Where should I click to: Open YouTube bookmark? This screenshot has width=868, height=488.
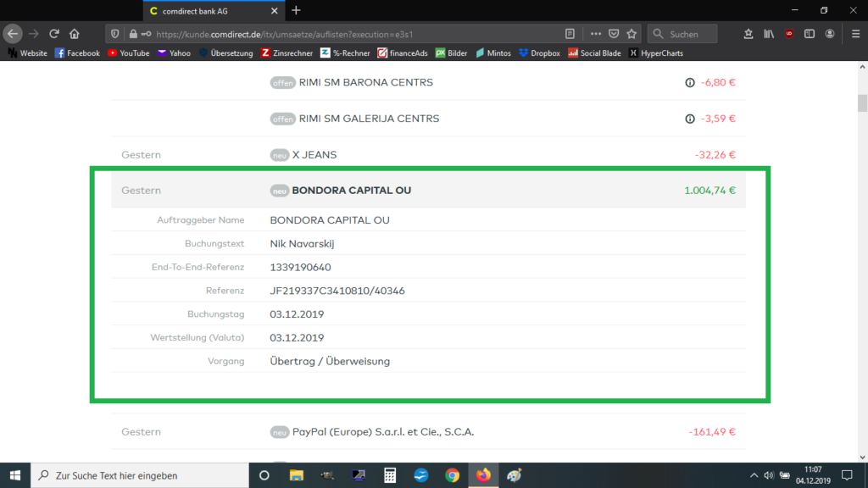[x=129, y=53]
